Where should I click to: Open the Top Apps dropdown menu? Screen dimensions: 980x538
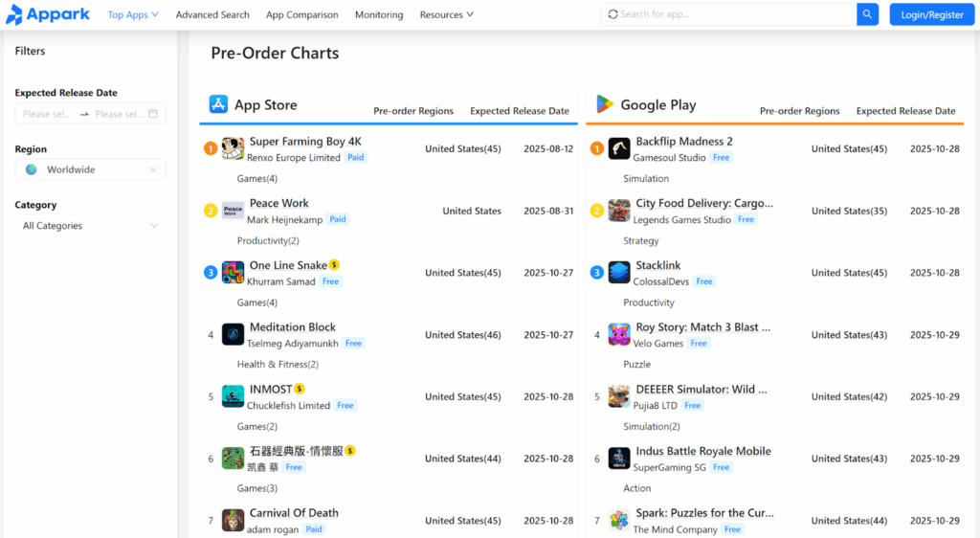coord(133,14)
